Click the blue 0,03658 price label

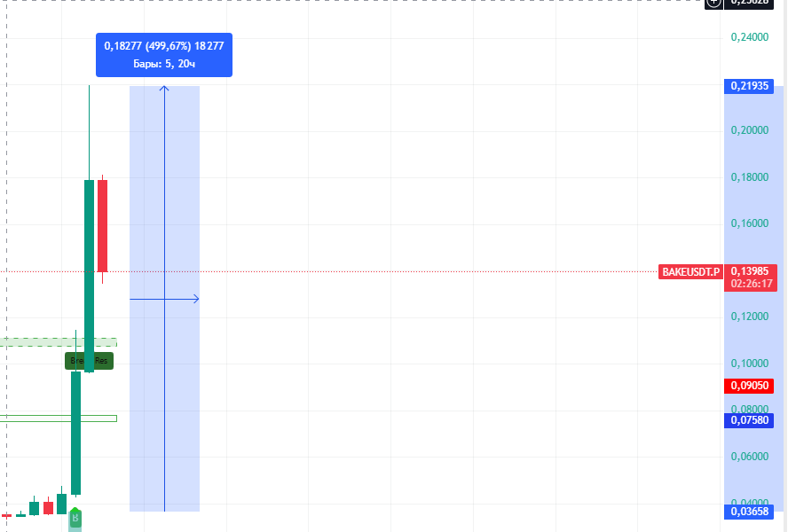(x=750, y=512)
